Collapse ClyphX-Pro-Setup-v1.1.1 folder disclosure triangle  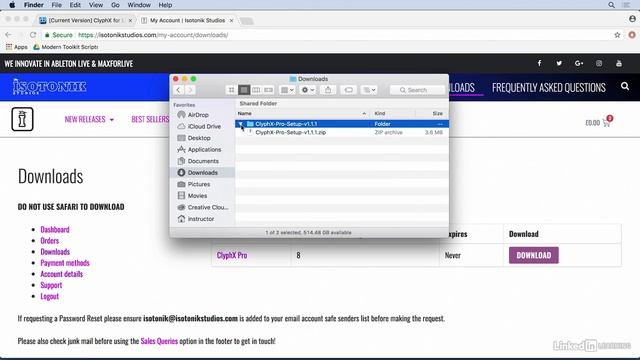coord(241,124)
